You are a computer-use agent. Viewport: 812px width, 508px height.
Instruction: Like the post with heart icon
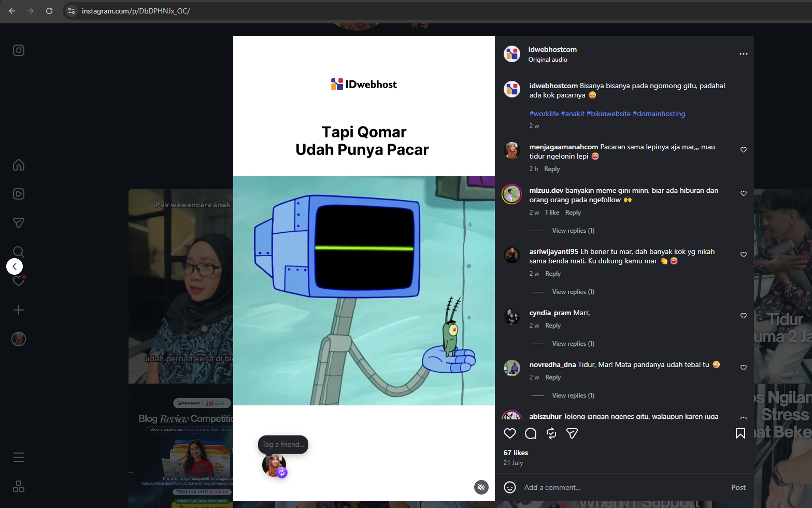[x=510, y=433]
